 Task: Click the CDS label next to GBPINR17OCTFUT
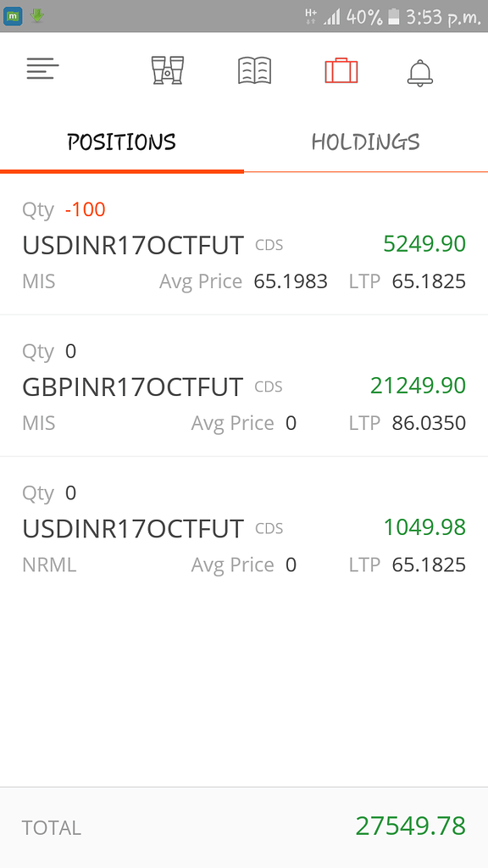(268, 387)
